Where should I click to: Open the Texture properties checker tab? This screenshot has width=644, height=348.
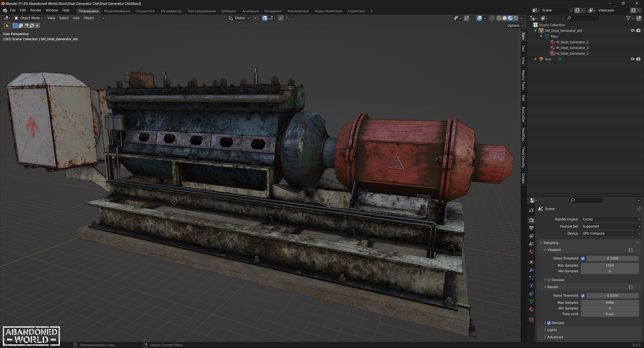click(x=531, y=320)
